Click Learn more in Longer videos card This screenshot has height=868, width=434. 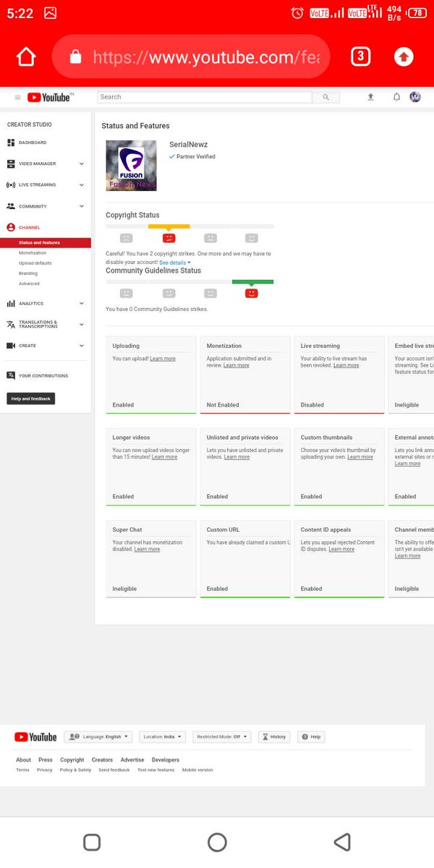tap(164, 457)
